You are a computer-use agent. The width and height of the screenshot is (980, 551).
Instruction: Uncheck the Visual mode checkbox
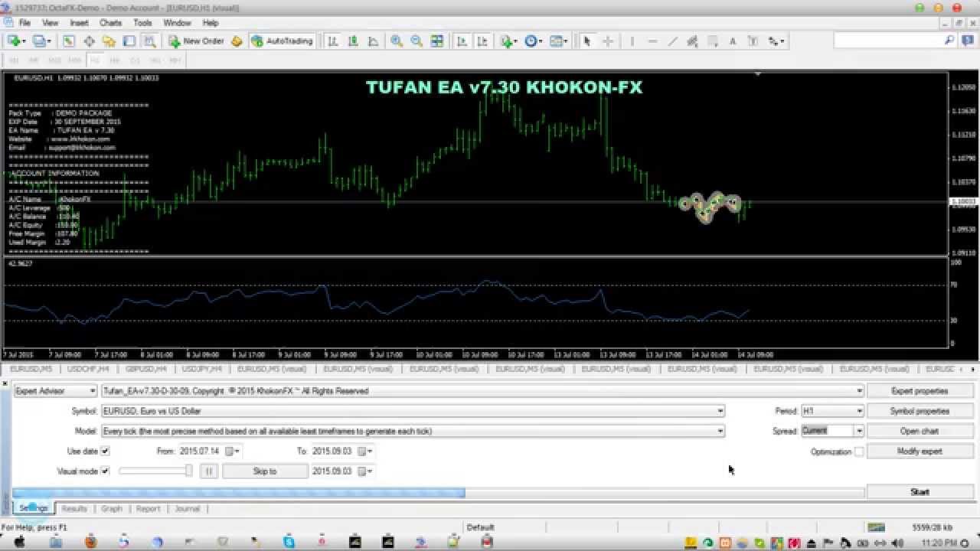click(x=106, y=471)
